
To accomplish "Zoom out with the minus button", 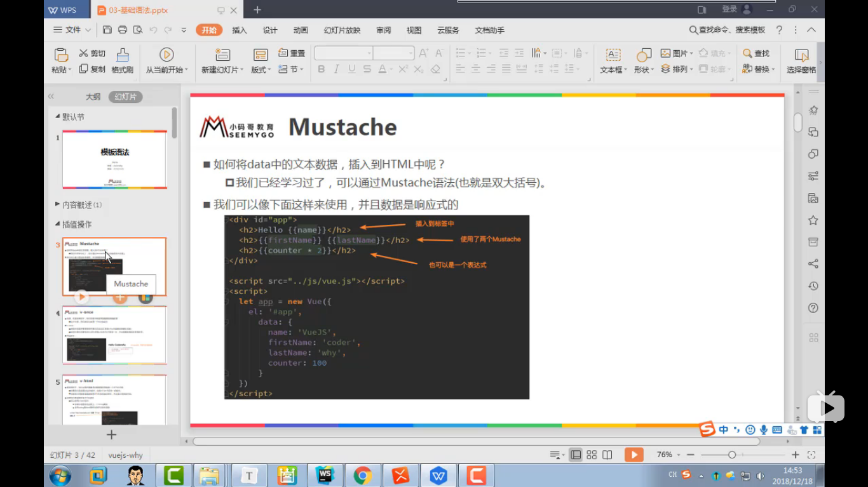I will pyautogui.click(x=690, y=455).
